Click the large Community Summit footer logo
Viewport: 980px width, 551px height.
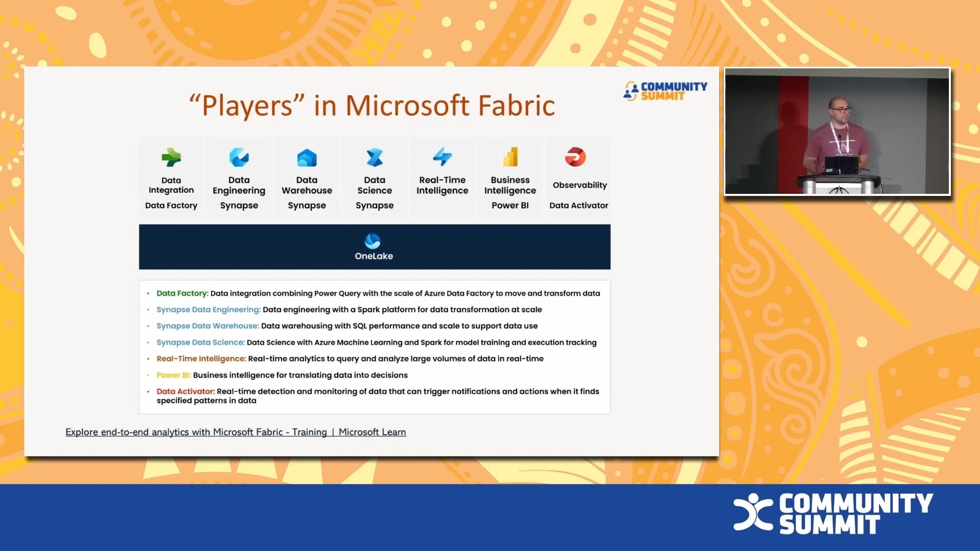pos(833,513)
